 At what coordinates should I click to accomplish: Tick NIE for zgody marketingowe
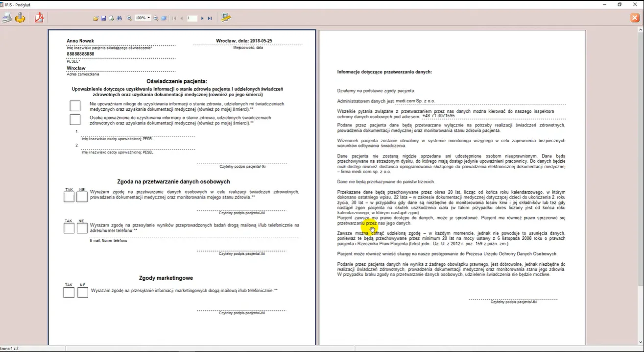[83, 292]
